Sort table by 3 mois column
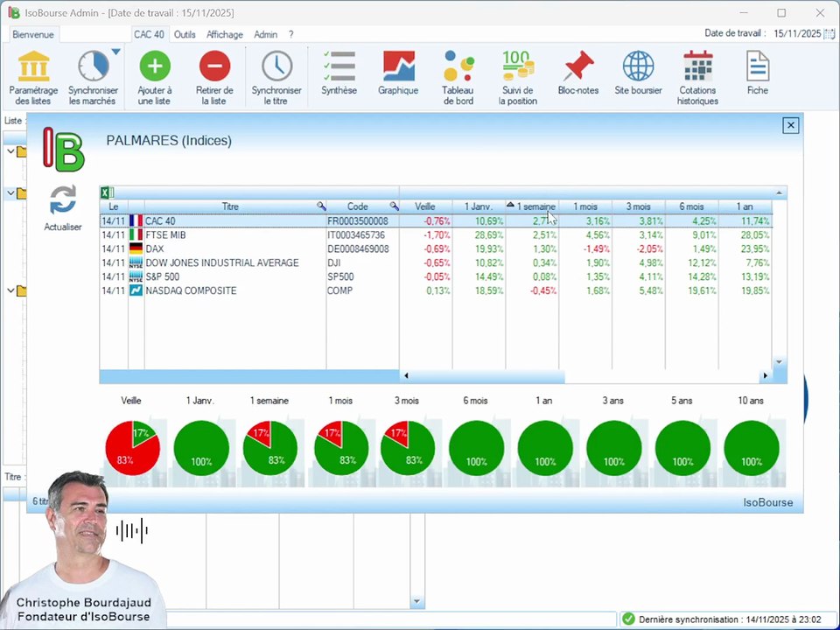 638,206
